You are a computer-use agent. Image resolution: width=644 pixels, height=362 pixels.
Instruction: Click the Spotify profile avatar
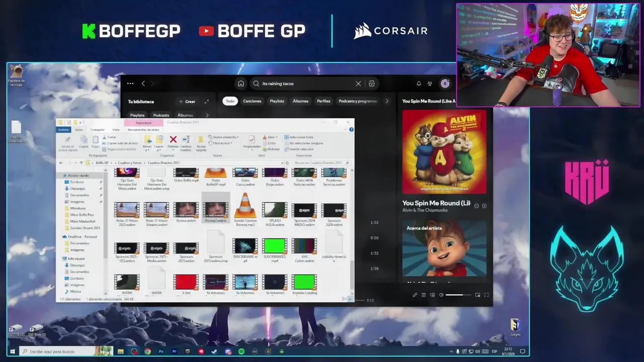[445, 83]
